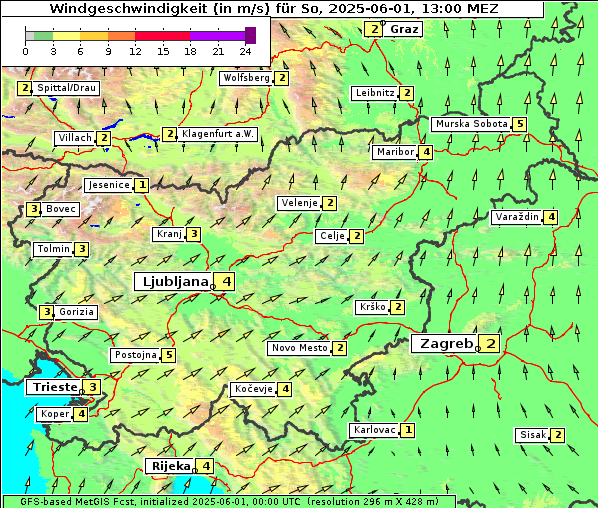Click the Bovec label

pyautogui.click(x=60, y=209)
